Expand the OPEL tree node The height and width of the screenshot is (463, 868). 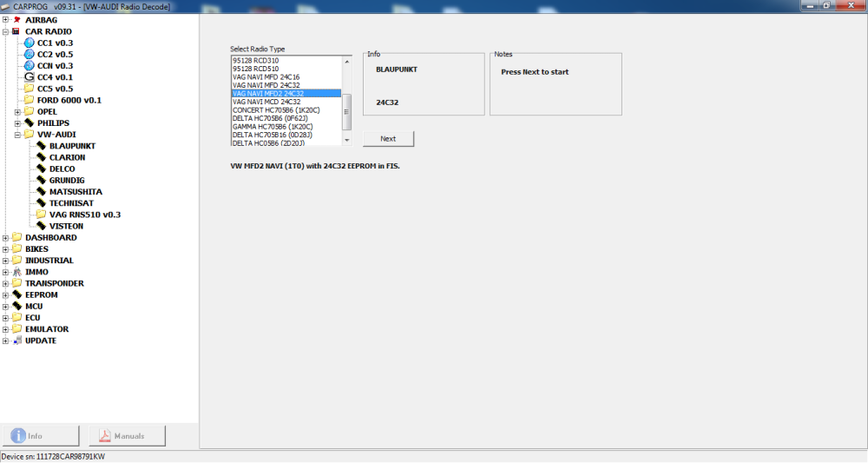[17, 112]
